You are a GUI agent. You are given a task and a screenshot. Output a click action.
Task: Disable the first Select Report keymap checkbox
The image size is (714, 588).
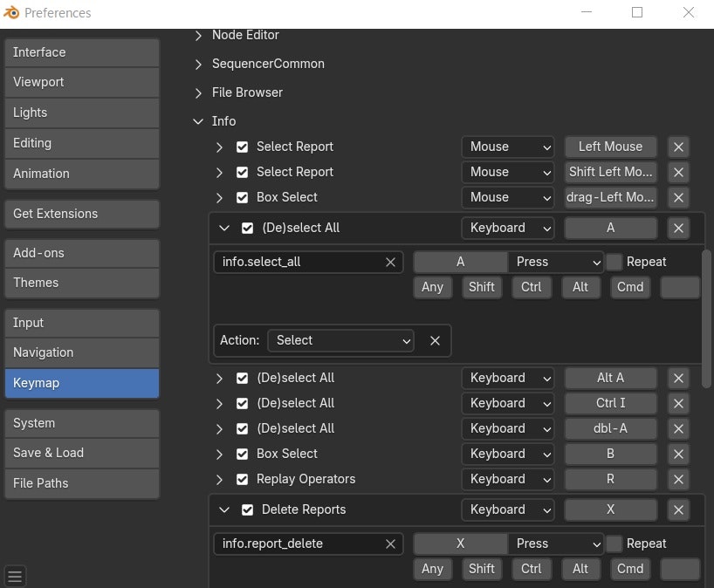(243, 147)
